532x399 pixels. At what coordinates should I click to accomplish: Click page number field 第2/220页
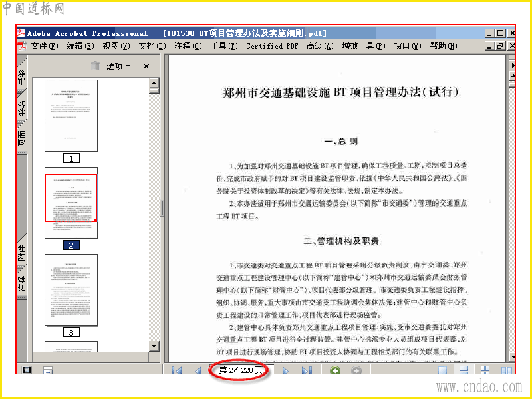point(241,370)
